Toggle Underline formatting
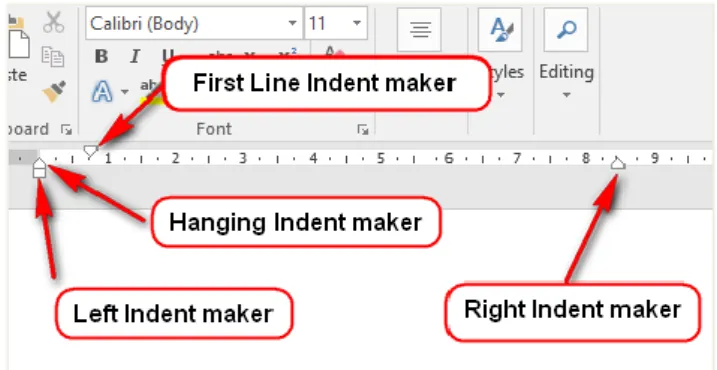 pyautogui.click(x=168, y=55)
